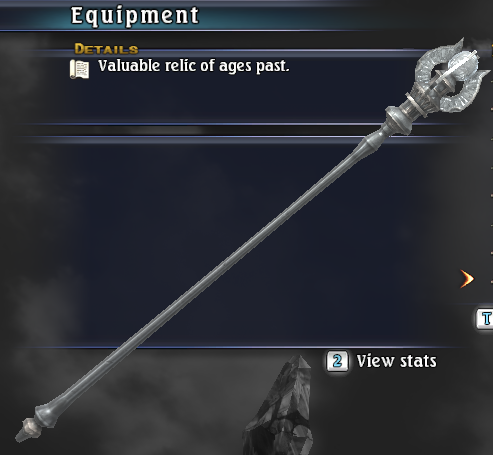Image resolution: width=493 pixels, height=455 pixels.
Task: Open the Equipment menu header
Action: coord(135,16)
